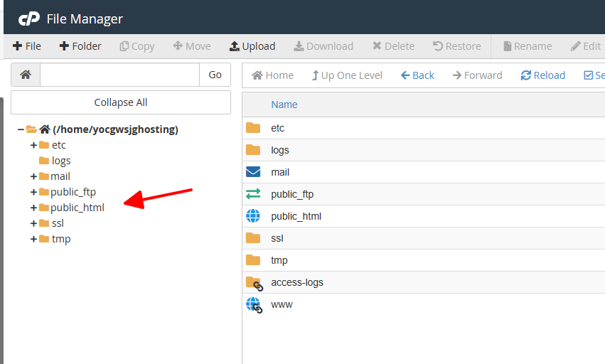The image size is (605, 364).
Task: Collapse the home root directory tree node
Action: point(21,129)
